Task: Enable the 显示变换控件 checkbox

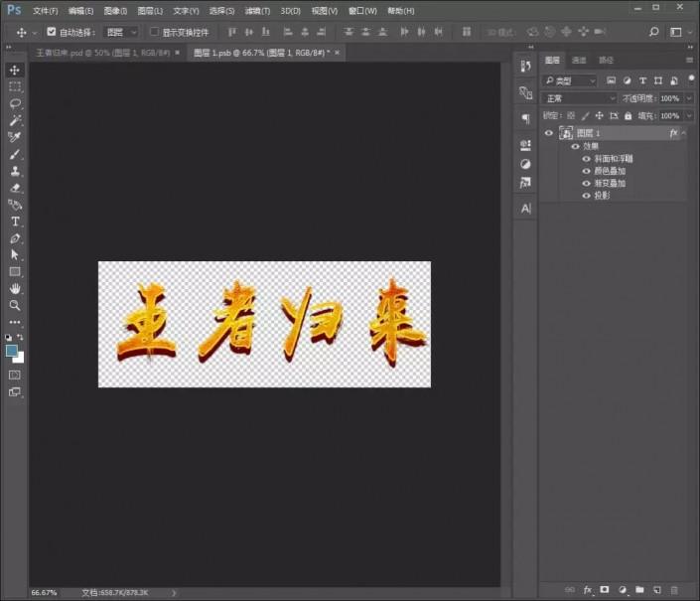Action: pyautogui.click(x=154, y=32)
